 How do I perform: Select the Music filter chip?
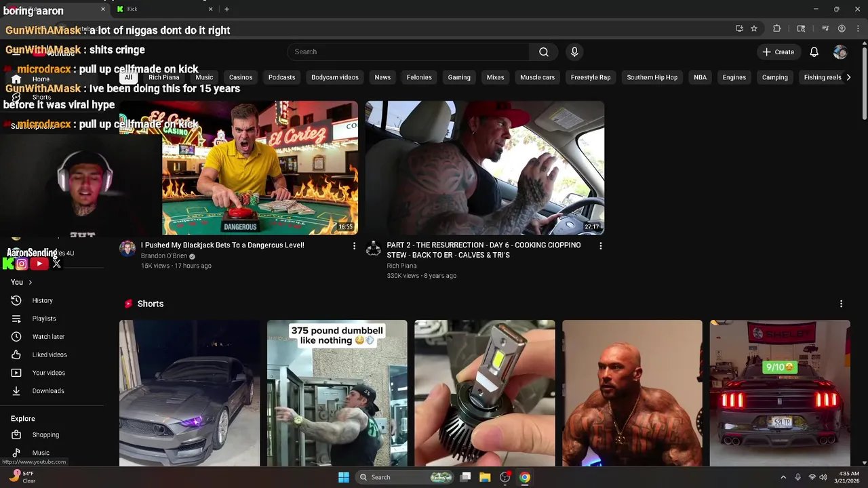pyautogui.click(x=204, y=77)
